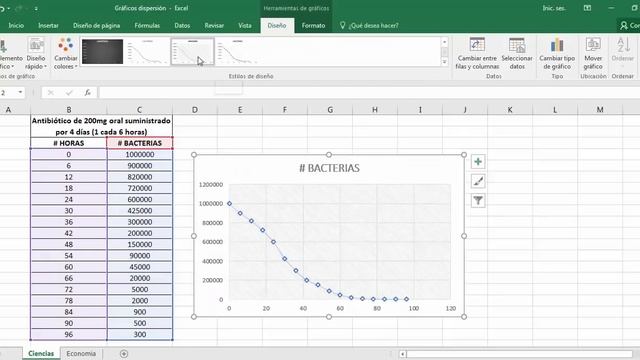Open Seleccionar datos dialog
Screen dimensions: 640x360
pos(517,53)
